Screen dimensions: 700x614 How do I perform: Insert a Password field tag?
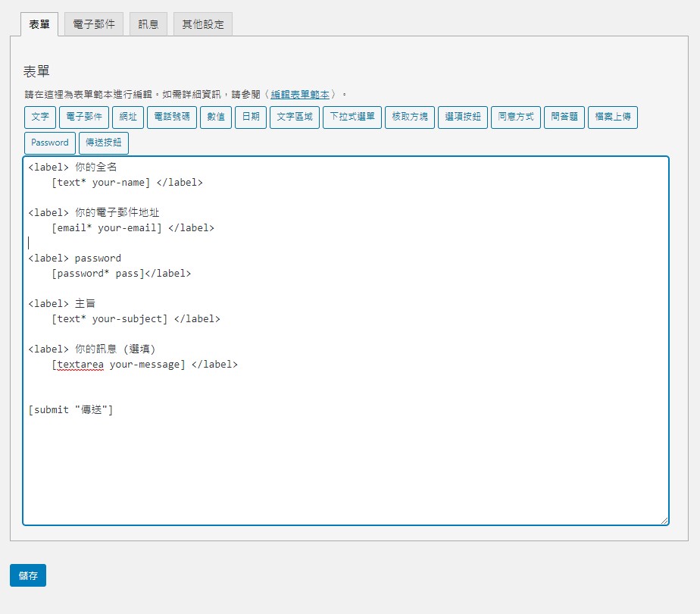50,143
